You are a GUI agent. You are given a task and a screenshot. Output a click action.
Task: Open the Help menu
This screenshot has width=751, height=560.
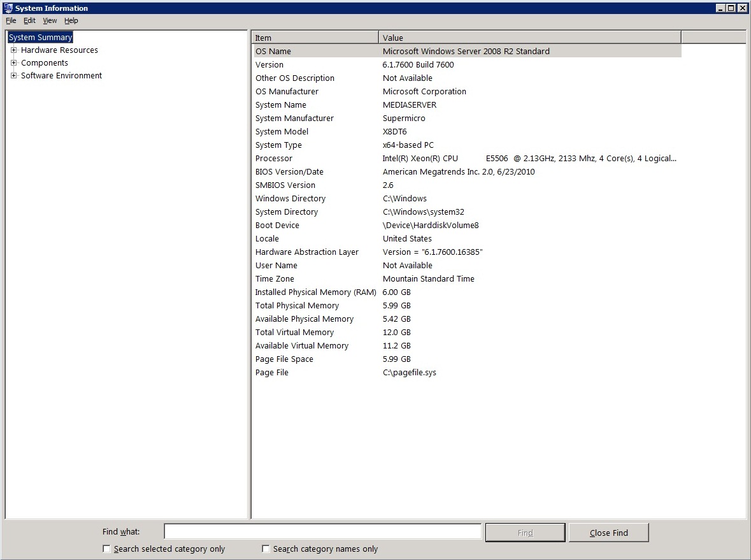(71, 20)
